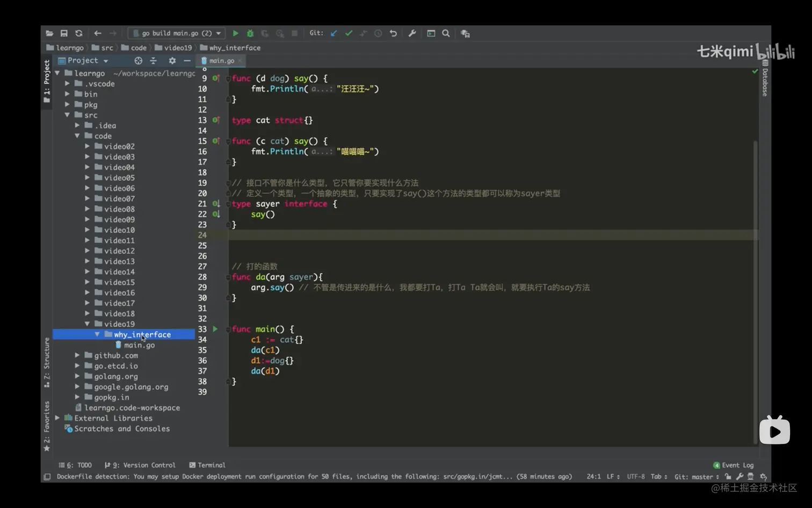Click the Synchronize refresh toolbar icon
The height and width of the screenshot is (508, 812).
pos(79,33)
